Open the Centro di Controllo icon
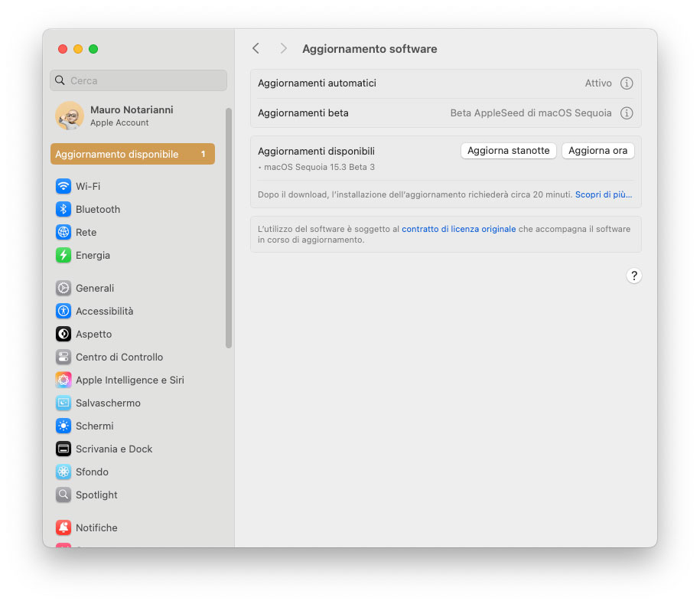Screen dimensions: 700x604 point(63,357)
